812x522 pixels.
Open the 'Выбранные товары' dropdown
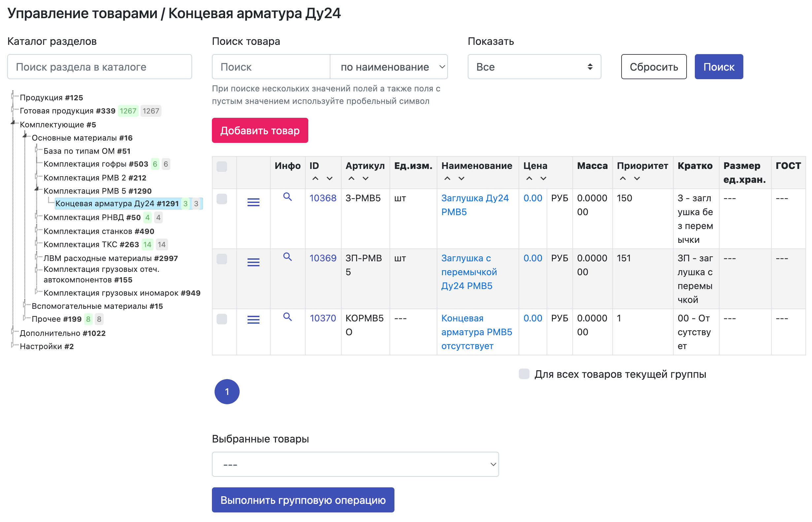355,464
